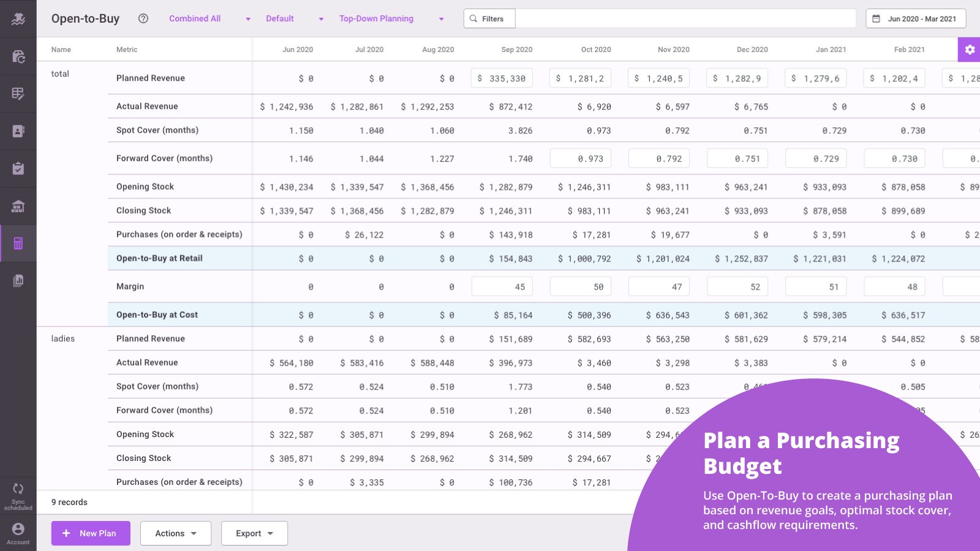The width and height of the screenshot is (980, 551).
Task: Edit Oct 2020 Margin value 50
Action: (581, 287)
